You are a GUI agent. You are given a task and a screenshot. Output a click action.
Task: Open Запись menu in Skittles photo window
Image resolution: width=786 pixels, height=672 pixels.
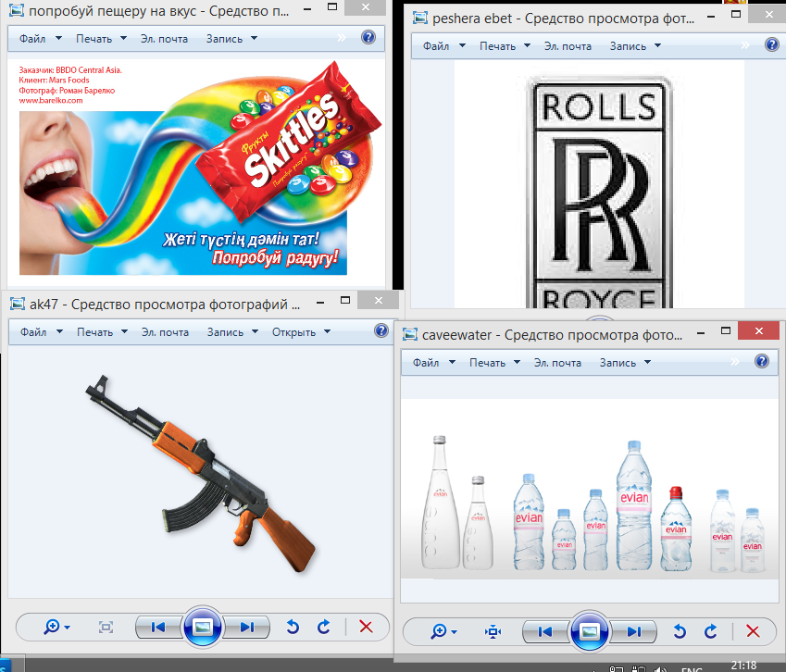point(231,39)
